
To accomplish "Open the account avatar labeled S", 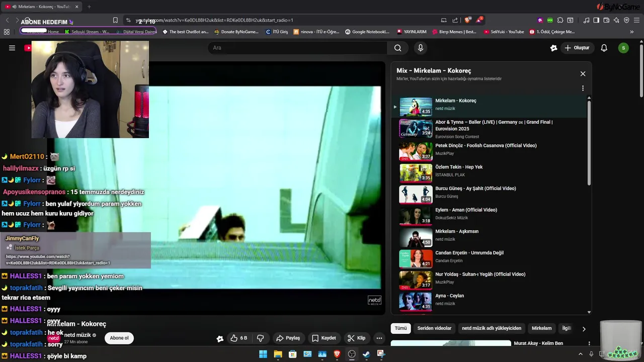I will [x=623, y=48].
